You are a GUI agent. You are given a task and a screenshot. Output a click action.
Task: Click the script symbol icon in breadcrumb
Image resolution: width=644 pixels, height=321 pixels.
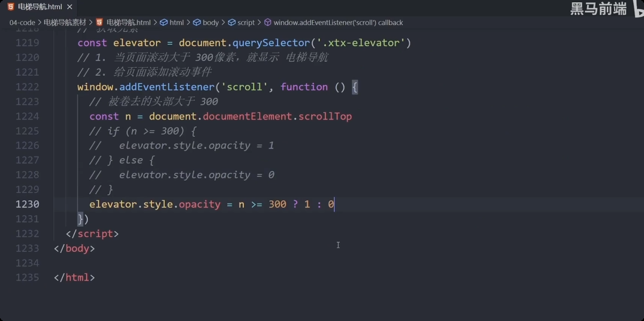click(231, 22)
